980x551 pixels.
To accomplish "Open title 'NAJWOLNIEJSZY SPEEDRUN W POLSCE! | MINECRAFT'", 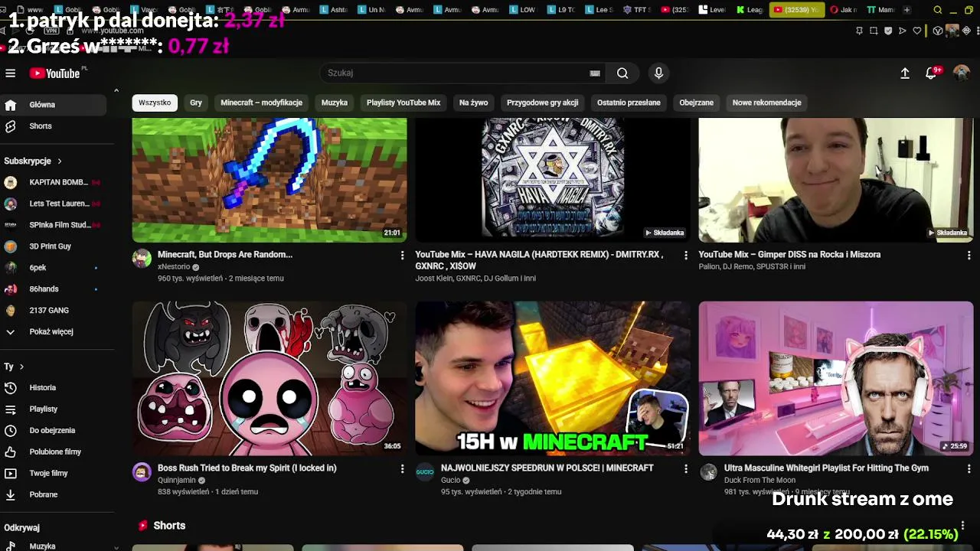I will coord(547,468).
